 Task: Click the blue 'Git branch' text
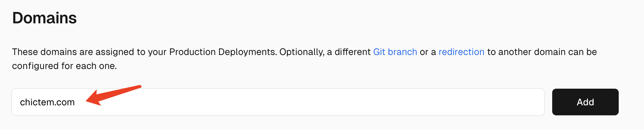click(395, 52)
